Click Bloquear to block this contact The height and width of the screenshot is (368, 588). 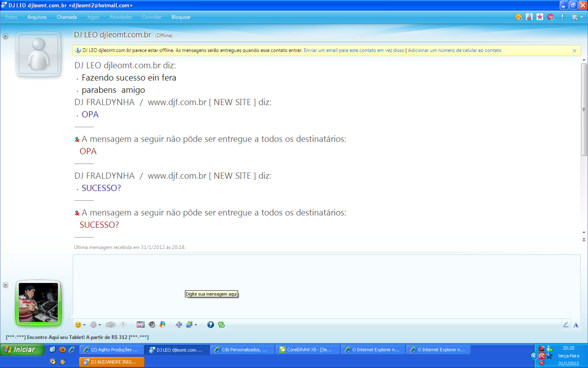181,17
